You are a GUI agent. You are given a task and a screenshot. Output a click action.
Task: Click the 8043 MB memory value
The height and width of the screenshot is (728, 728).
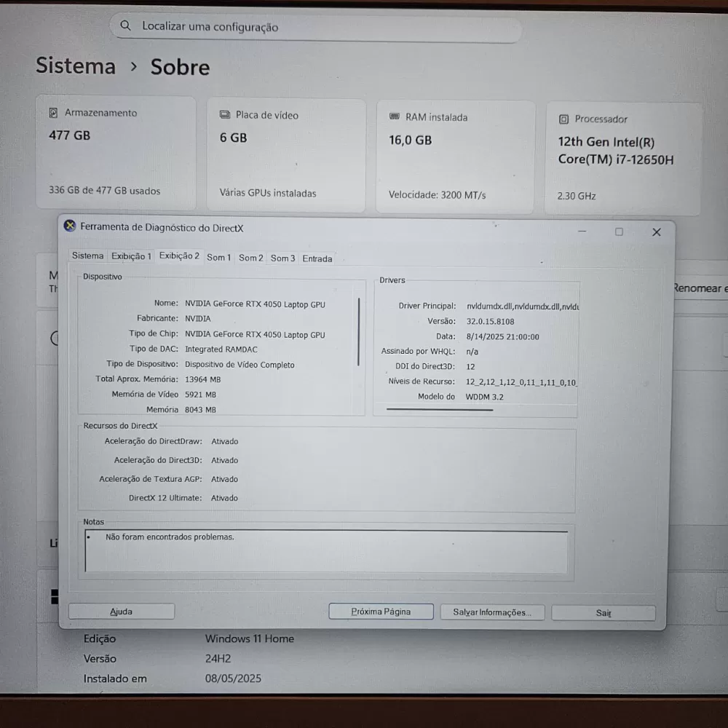[x=201, y=410]
